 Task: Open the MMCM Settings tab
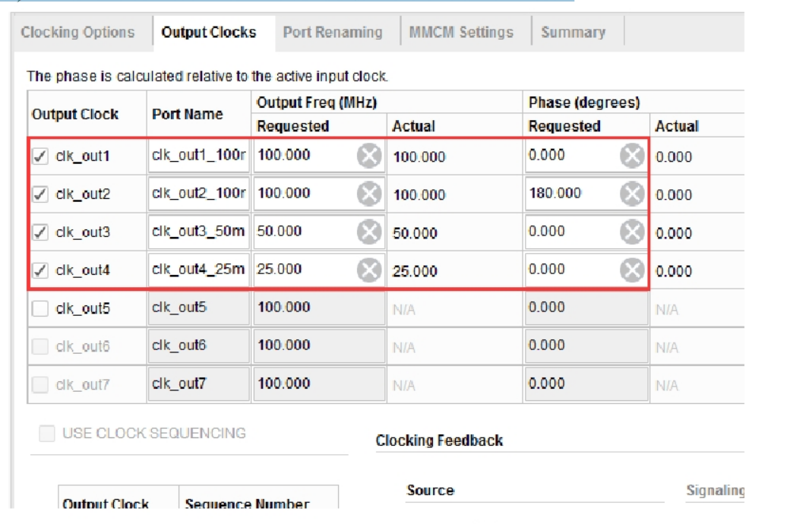461,32
